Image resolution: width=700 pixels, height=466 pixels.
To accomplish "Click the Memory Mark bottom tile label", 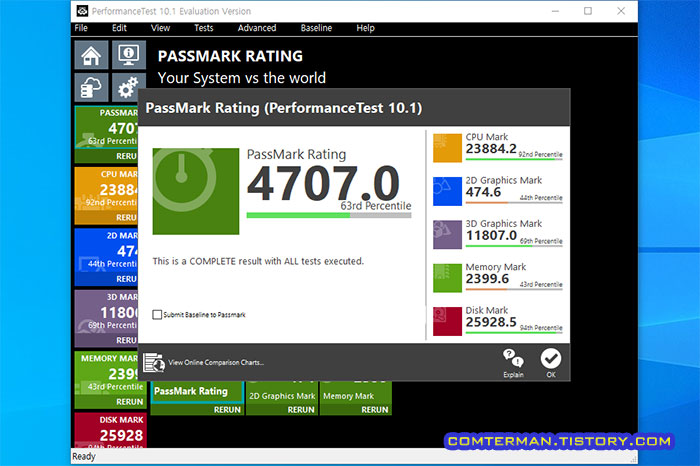I will point(349,396).
